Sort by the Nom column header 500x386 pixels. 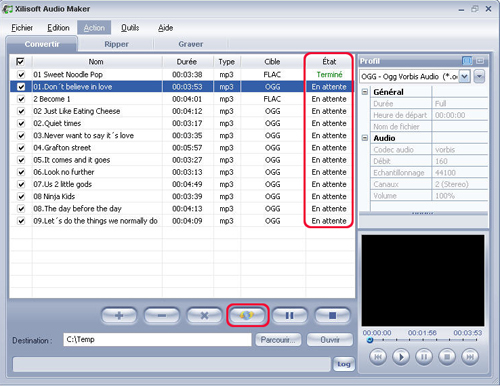coord(97,62)
